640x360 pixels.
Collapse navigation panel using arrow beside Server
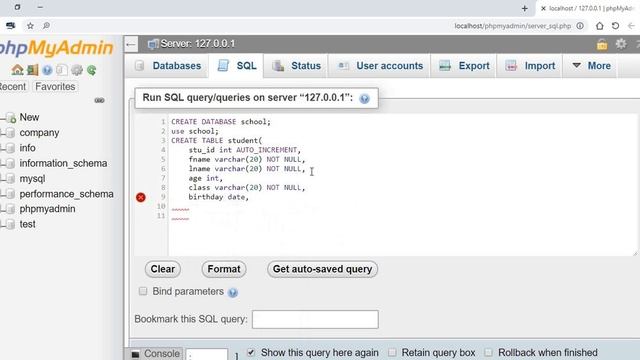coord(131,44)
